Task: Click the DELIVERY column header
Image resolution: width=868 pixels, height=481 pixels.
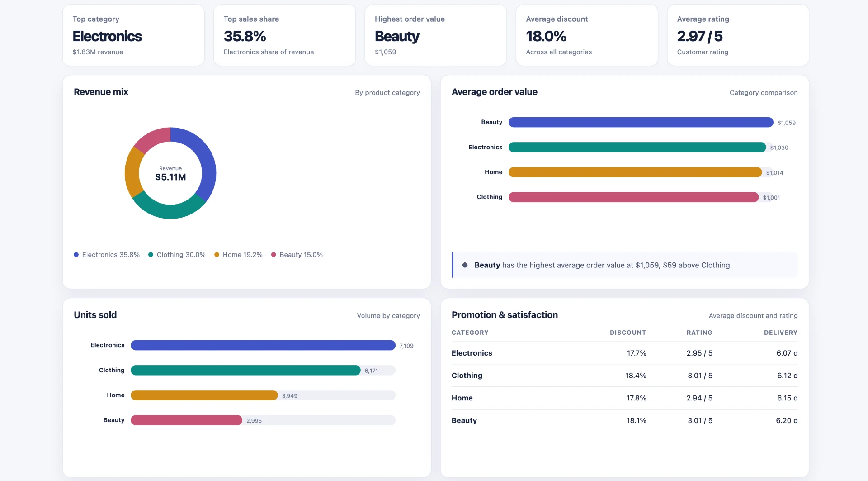Action: (781, 333)
